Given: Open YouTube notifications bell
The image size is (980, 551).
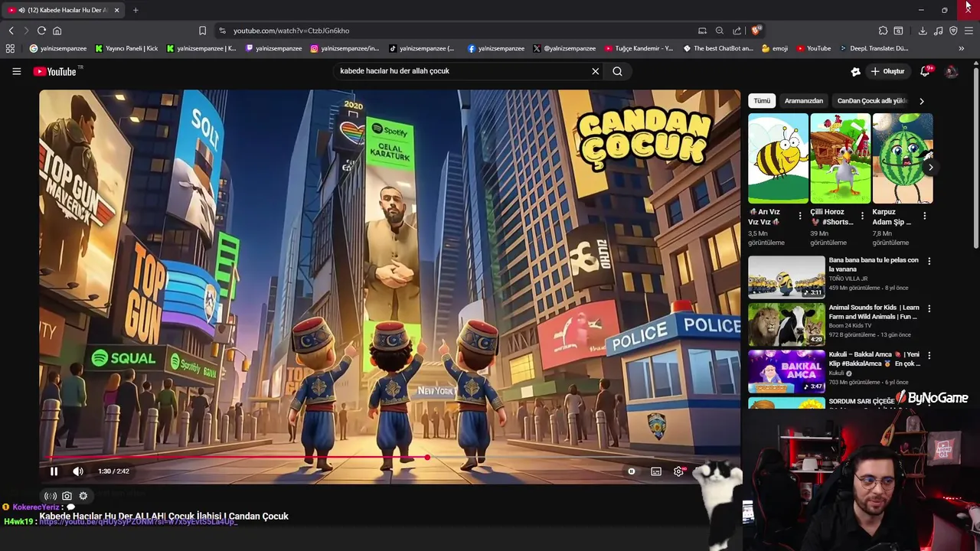Looking at the screenshot, I should click(x=925, y=71).
